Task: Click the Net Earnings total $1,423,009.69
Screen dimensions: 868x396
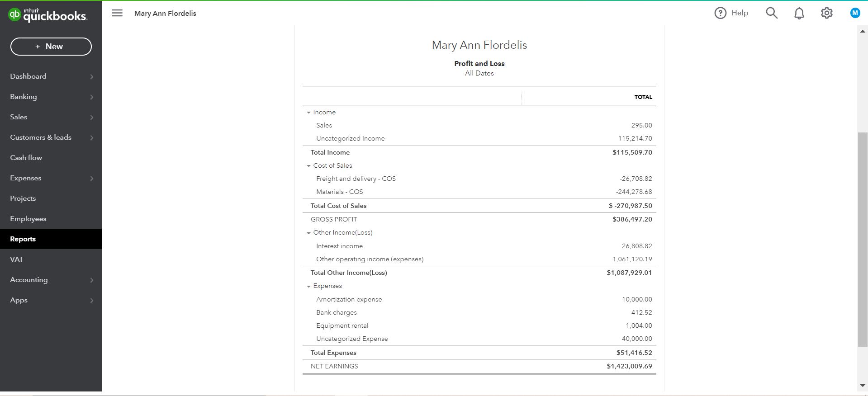Action: click(629, 366)
